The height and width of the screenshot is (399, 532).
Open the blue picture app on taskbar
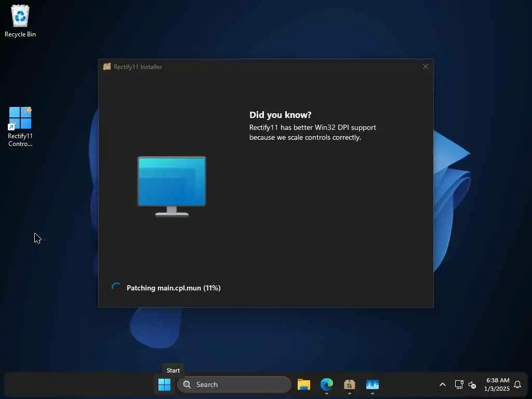point(372,384)
